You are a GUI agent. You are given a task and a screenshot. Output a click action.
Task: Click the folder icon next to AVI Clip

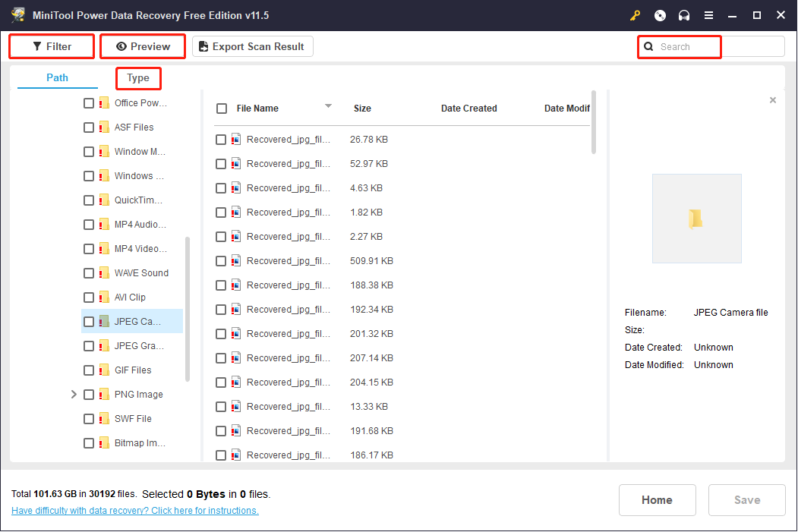click(104, 297)
